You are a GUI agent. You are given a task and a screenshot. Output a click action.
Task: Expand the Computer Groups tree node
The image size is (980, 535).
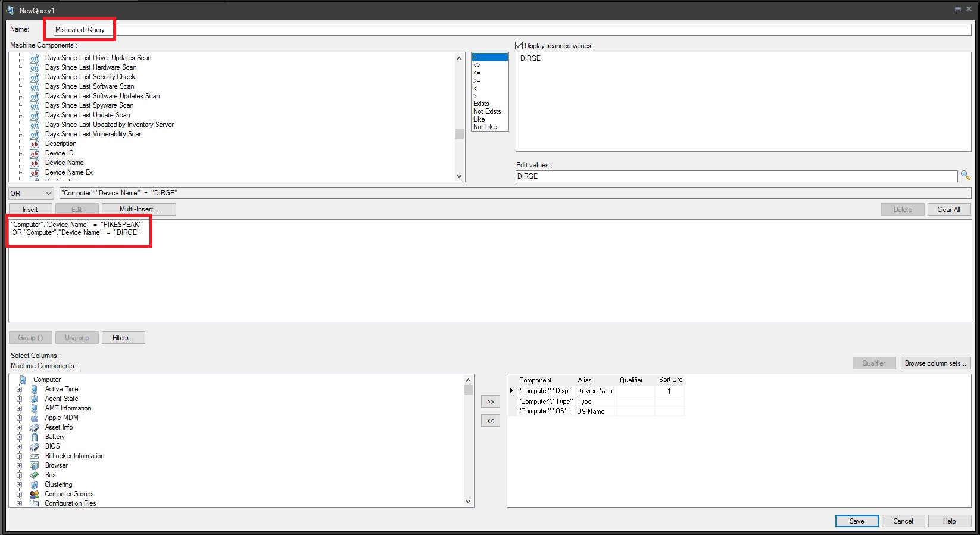20,494
